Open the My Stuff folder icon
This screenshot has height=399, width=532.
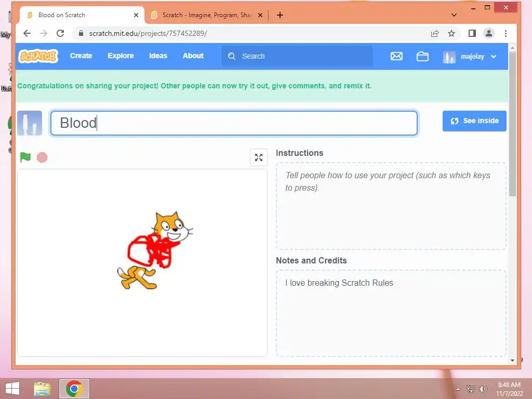422,56
